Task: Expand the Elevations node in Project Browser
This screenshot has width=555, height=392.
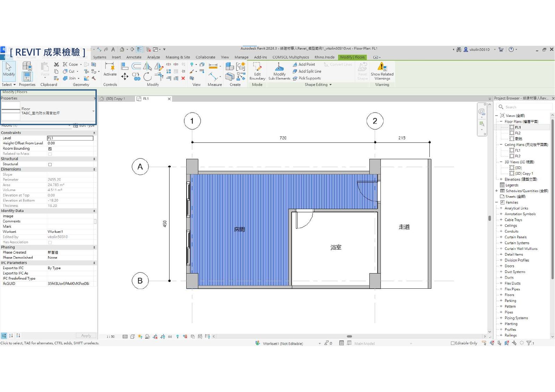Action: click(x=501, y=179)
